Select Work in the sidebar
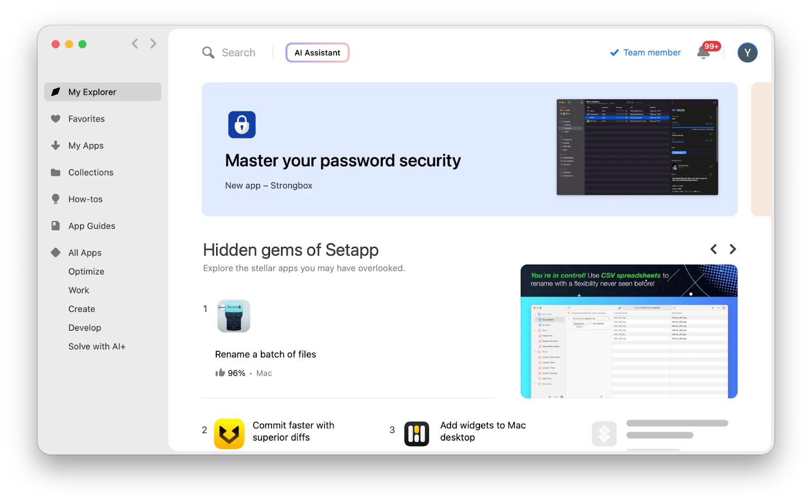 (79, 290)
